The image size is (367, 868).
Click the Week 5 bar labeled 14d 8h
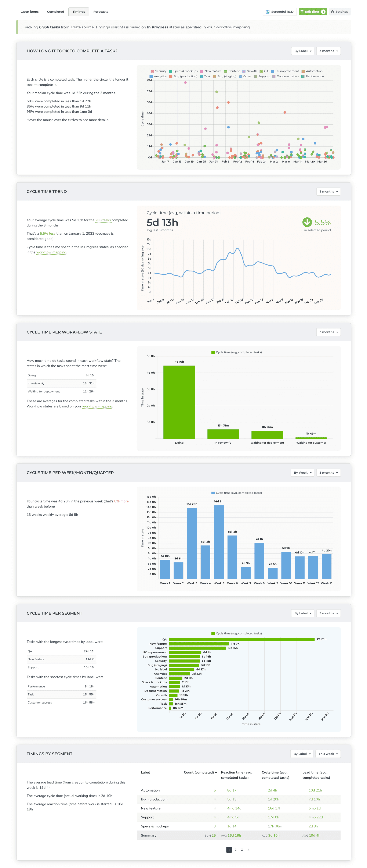coord(219,542)
